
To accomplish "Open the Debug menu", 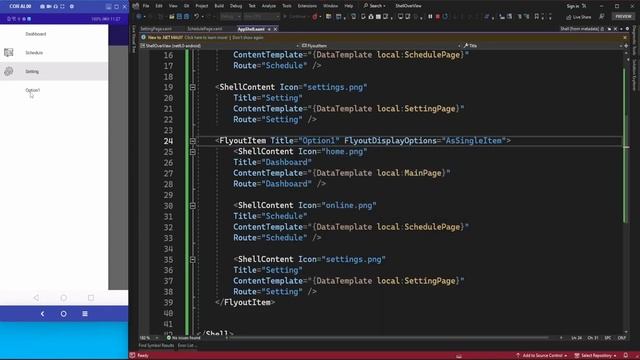I will (236, 6).
